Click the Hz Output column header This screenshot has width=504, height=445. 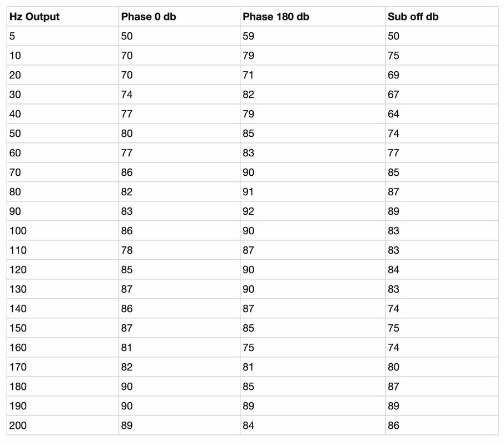(63, 16)
